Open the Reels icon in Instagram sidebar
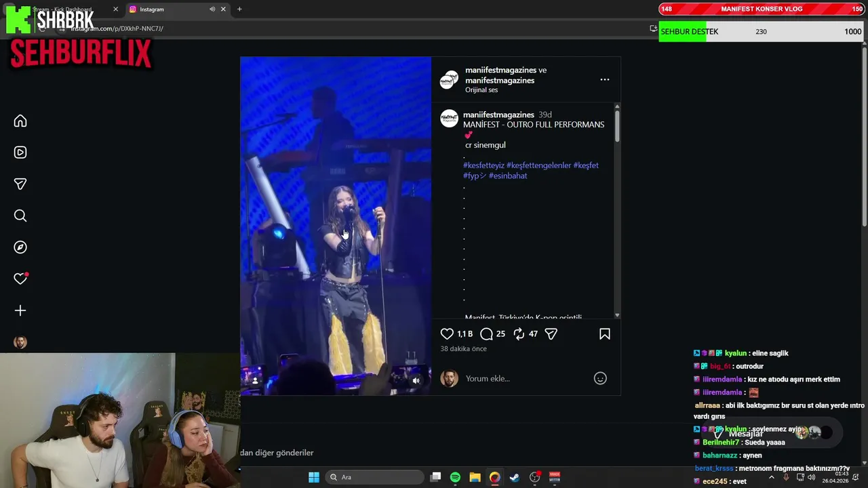 tap(20, 152)
